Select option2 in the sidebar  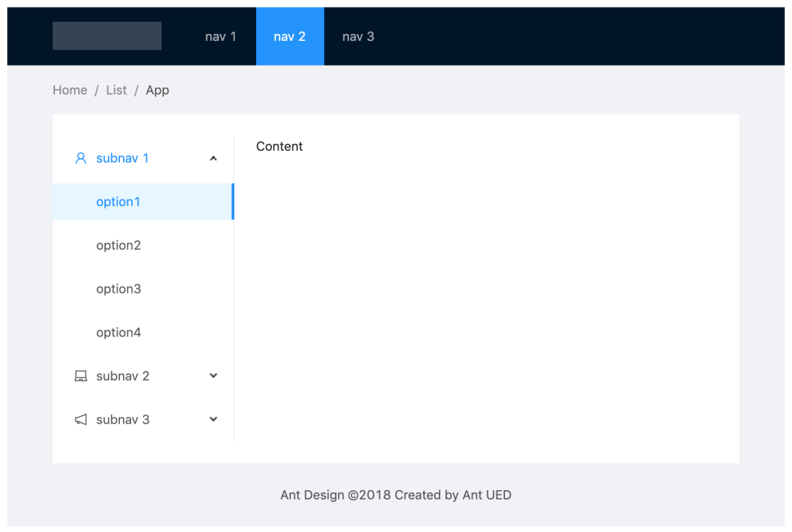click(x=118, y=245)
